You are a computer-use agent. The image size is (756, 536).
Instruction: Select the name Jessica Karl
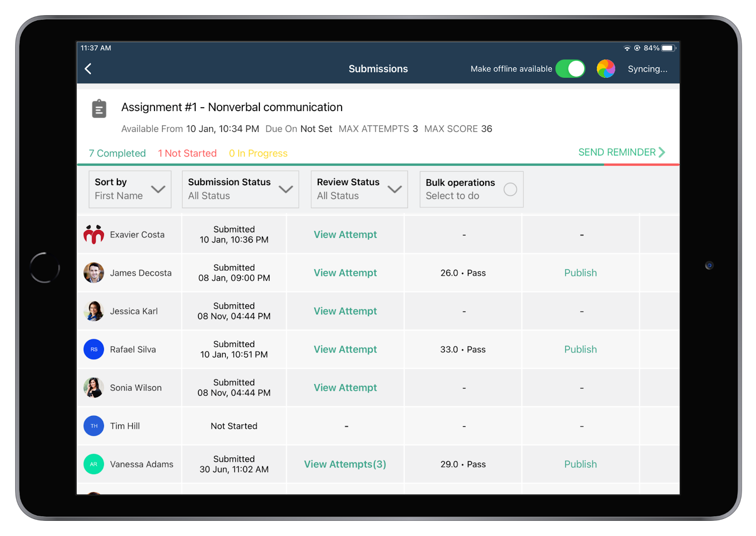point(134,311)
